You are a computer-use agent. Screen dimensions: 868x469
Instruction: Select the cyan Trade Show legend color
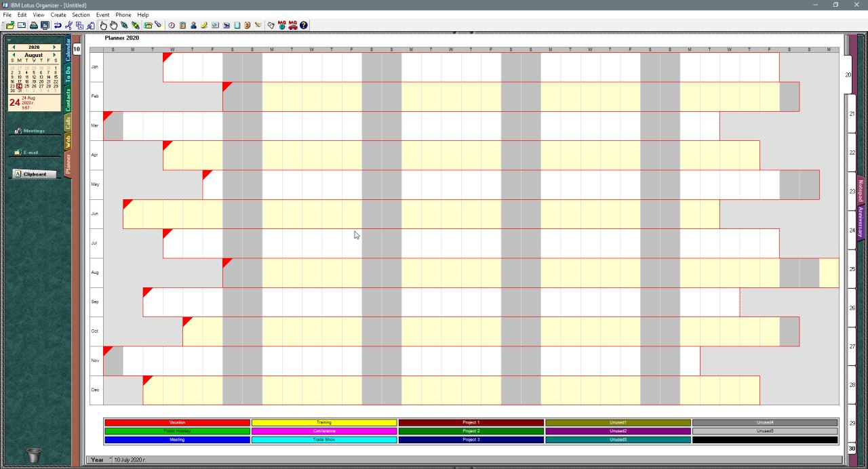pyautogui.click(x=324, y=440)
